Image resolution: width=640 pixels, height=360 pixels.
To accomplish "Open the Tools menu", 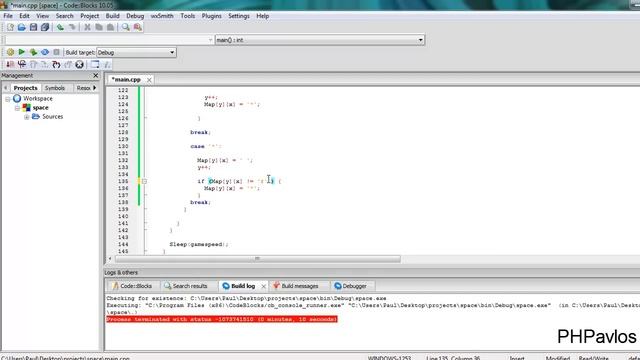I will pos(188,16).
